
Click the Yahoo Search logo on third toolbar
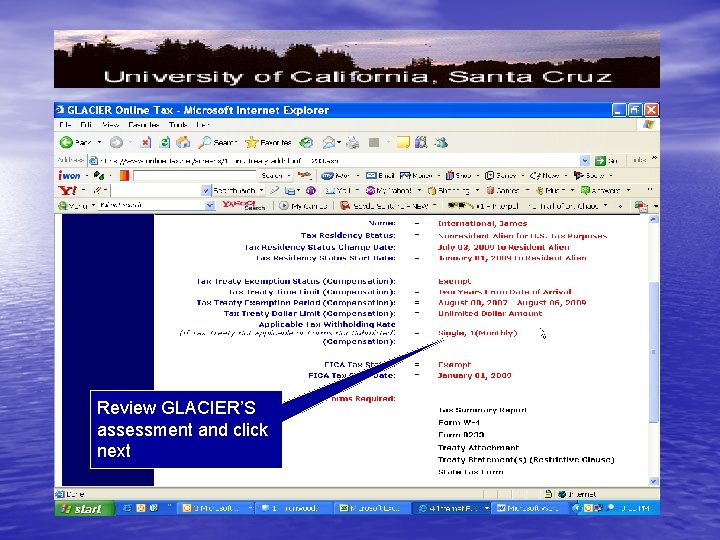click(243, 205)
